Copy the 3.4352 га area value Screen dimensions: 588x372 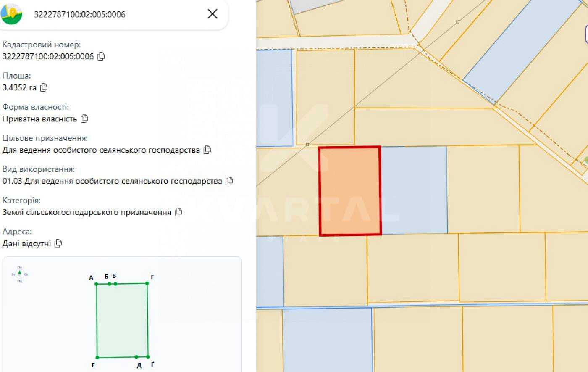(x=44, y=87)
